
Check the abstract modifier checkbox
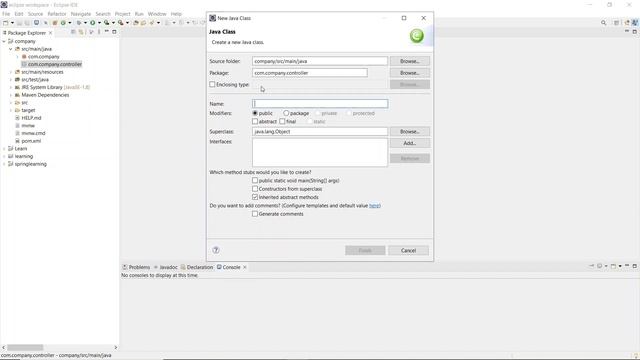[255, 122]
